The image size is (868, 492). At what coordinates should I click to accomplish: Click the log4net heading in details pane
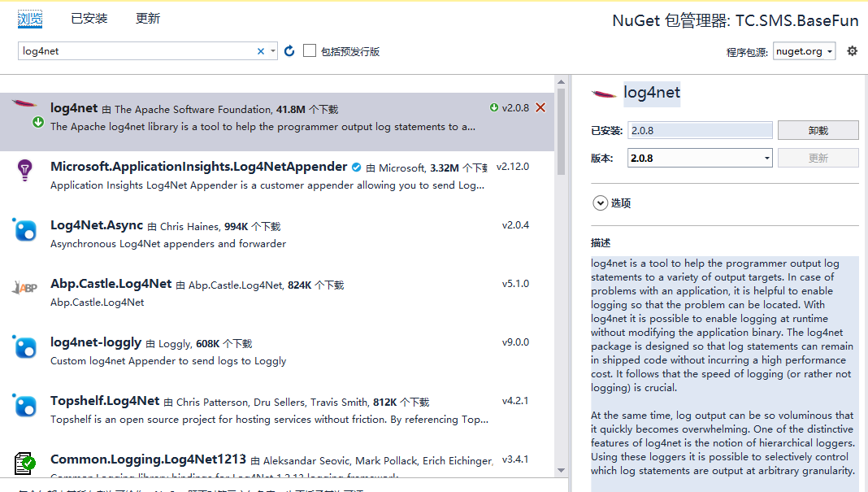tap(652, 93)
